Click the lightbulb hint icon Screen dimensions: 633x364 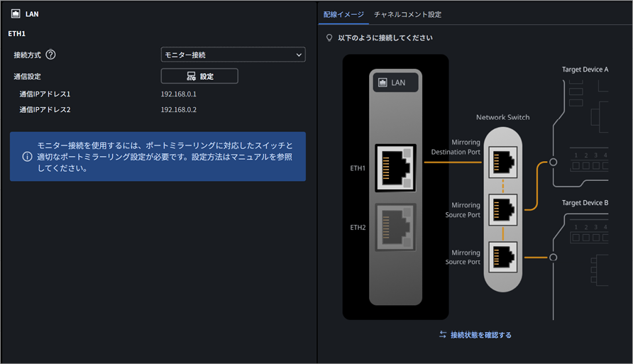coord(329,38)
